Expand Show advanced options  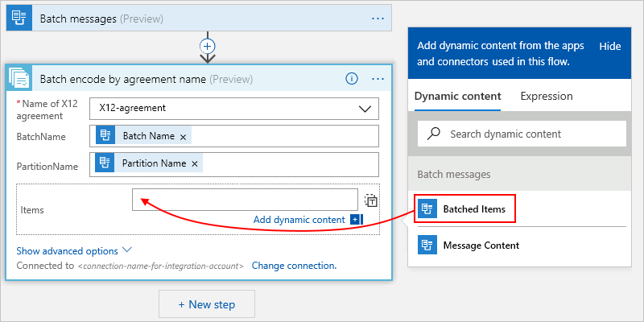pyautogui.click(x=74, y=250)
